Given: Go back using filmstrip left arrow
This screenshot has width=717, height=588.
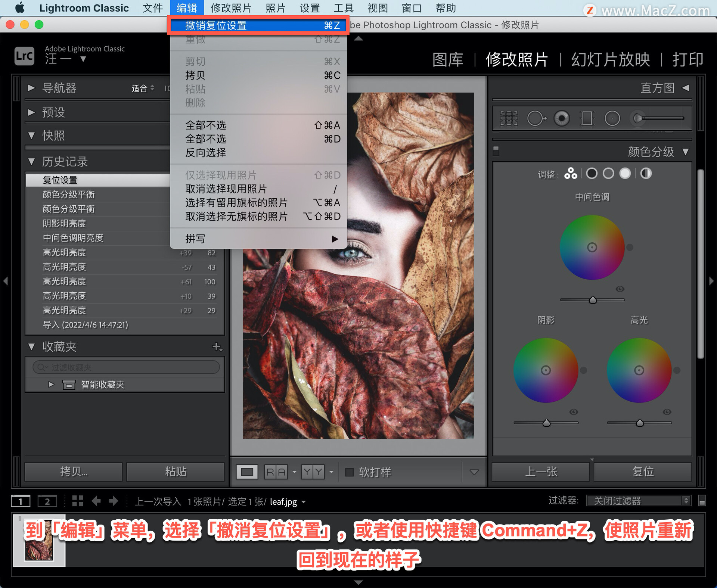Looking at the screenshot, I should [x=96, y=501].
